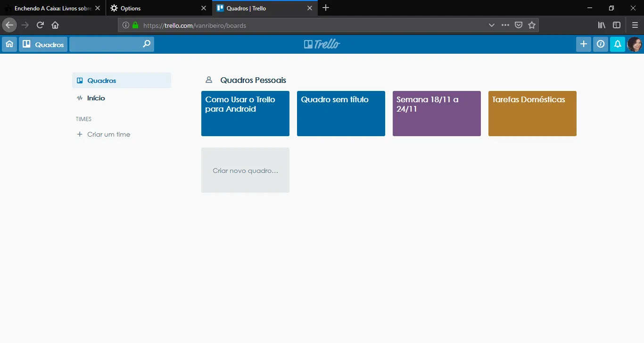Click the Trello search box
The height and width of the screenshot is (343, 644).
112,44
